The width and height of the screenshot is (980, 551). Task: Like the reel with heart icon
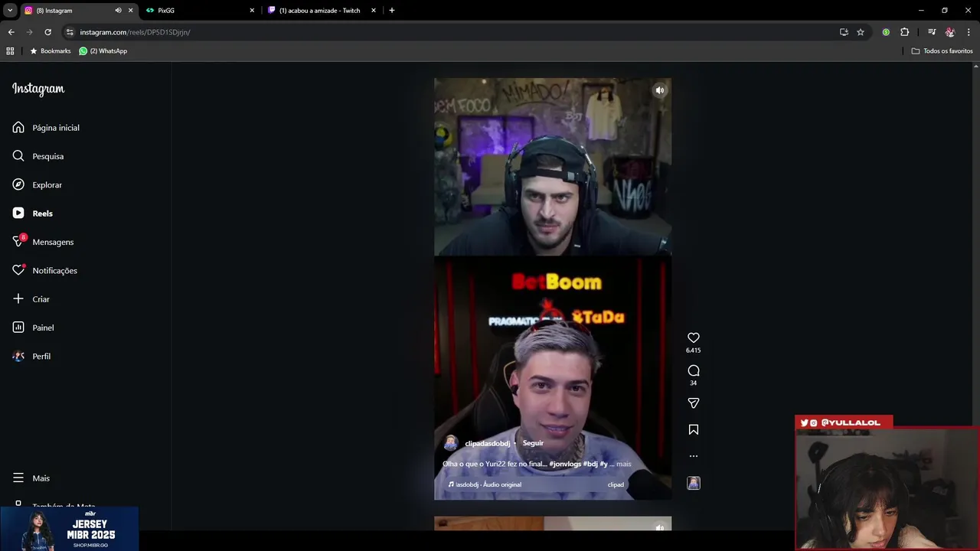pos(694,337)
